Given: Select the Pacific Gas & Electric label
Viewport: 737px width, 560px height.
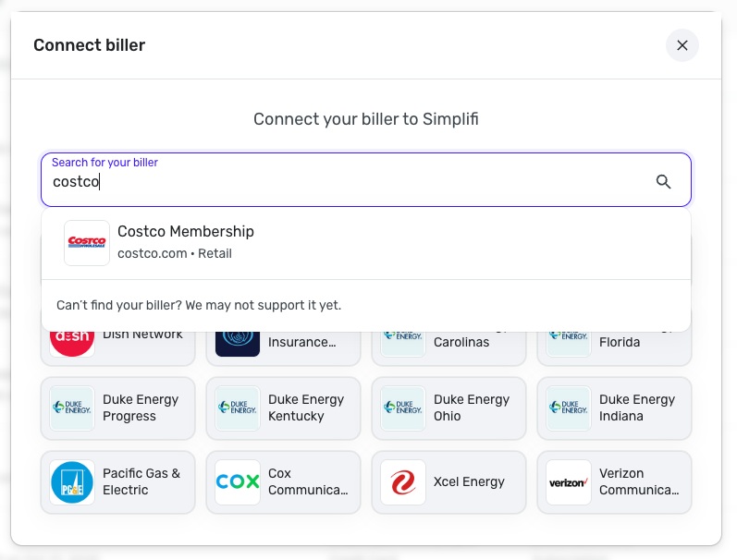Looking at the screenshot, I should coord(141,482).
